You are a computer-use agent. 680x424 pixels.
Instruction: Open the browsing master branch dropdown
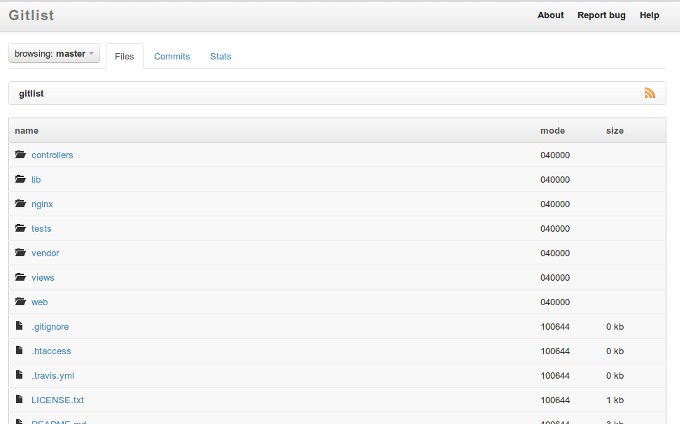(54, 54)
